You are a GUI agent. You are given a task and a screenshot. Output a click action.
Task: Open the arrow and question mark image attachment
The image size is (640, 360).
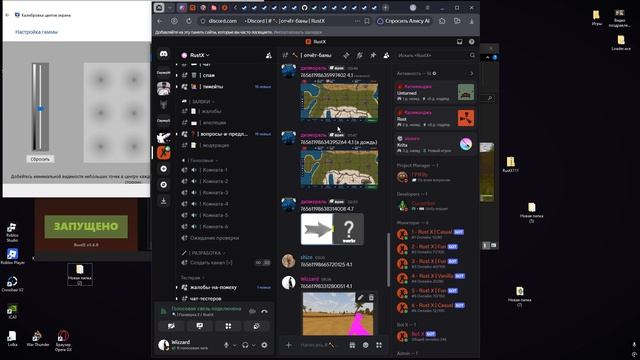[x=332, y=229]
